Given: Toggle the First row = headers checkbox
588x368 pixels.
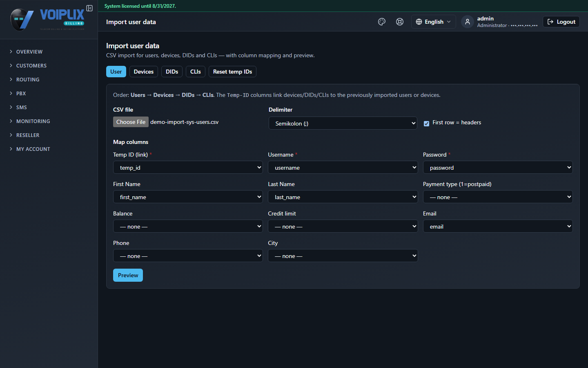Looking at the screenshot, I should click(426, 123).
